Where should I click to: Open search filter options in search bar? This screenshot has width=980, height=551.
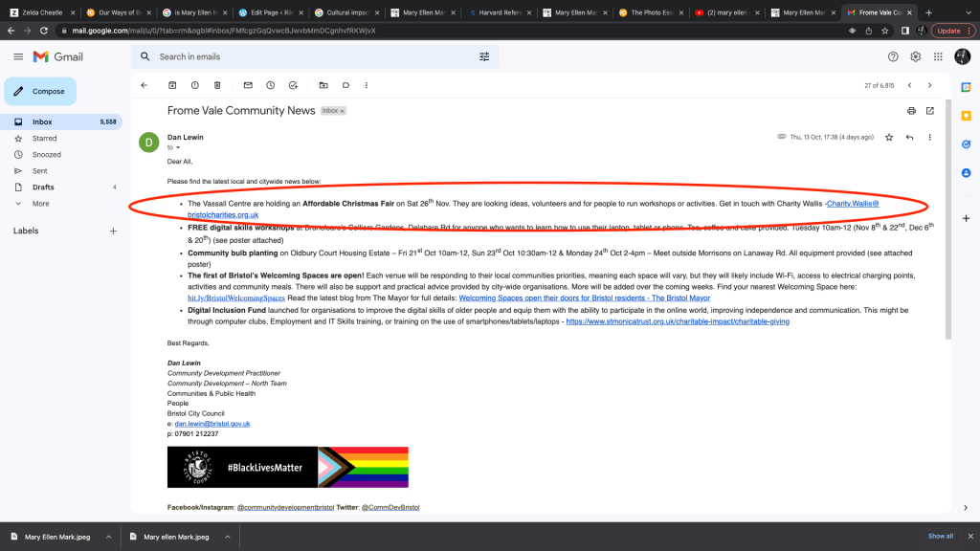click(x=484, y=56)
